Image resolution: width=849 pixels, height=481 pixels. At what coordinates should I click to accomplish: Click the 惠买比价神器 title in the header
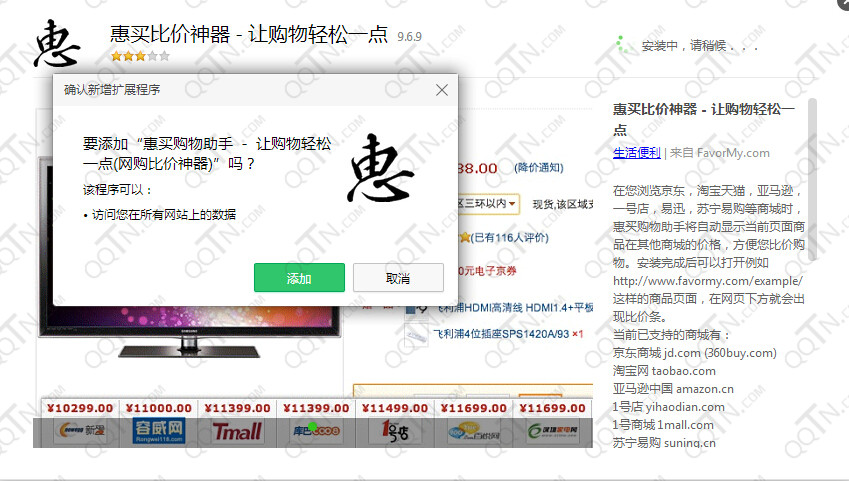[x=249, y=33]
